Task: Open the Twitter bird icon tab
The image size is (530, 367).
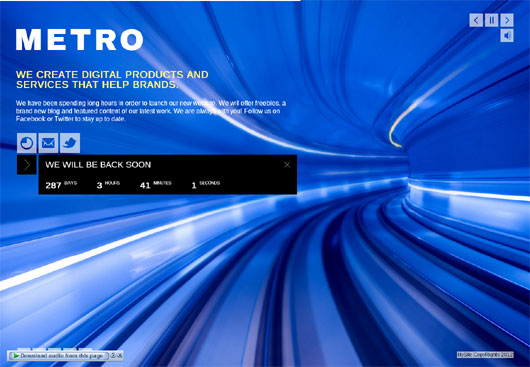Action: tap(70, 143)
